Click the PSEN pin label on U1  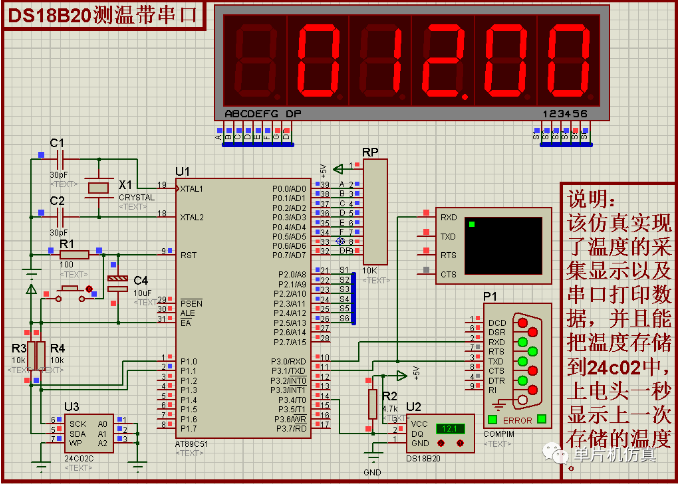click(191, 304)
